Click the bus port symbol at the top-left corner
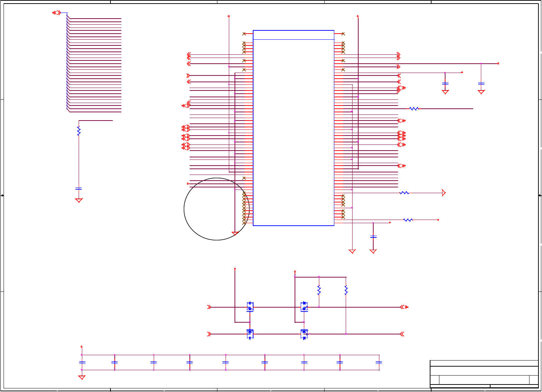Image resolution: width=542 pixels, height=392 pixels. tap(56, 13)
